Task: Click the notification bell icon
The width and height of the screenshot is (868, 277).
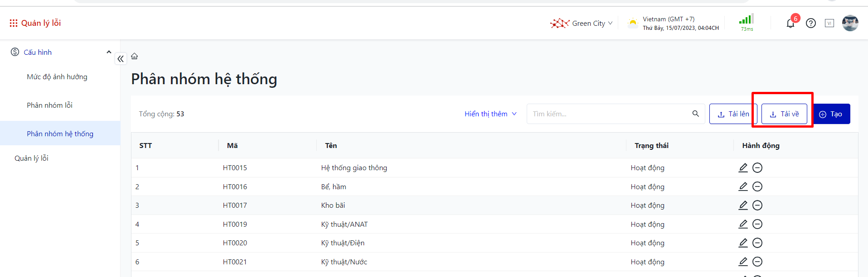Action: point(790,24)
